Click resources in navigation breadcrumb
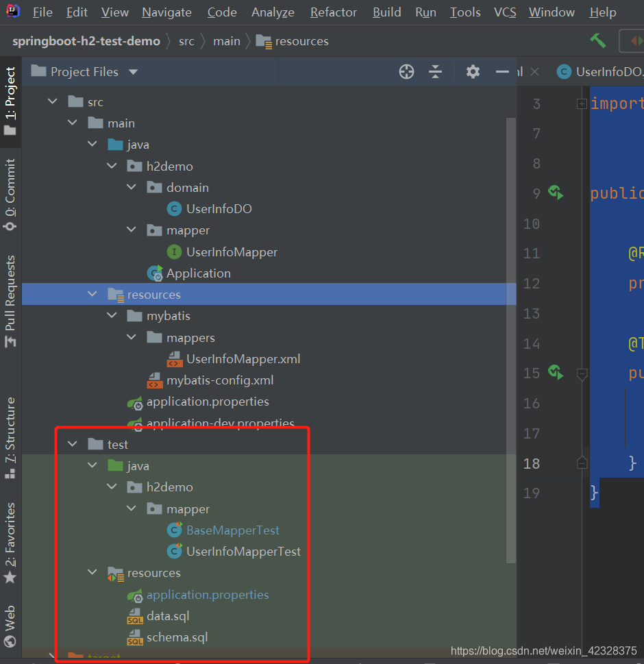Image resolution: width=644 pixels, height=664 pixels. click(x=293, y=41)
